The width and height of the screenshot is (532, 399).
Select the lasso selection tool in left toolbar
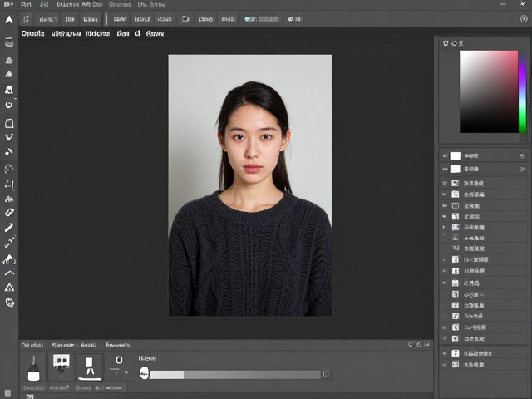click(9, 168)
